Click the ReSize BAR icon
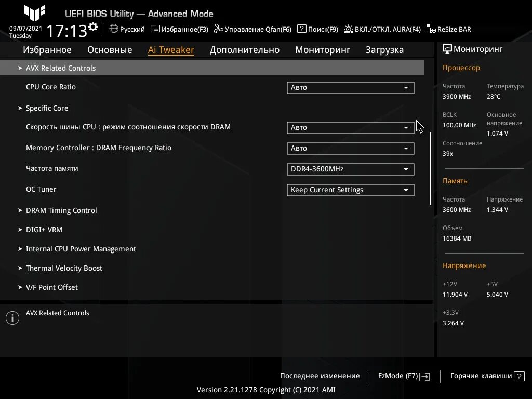Screen dimensions: 532x399 (431, 29)
